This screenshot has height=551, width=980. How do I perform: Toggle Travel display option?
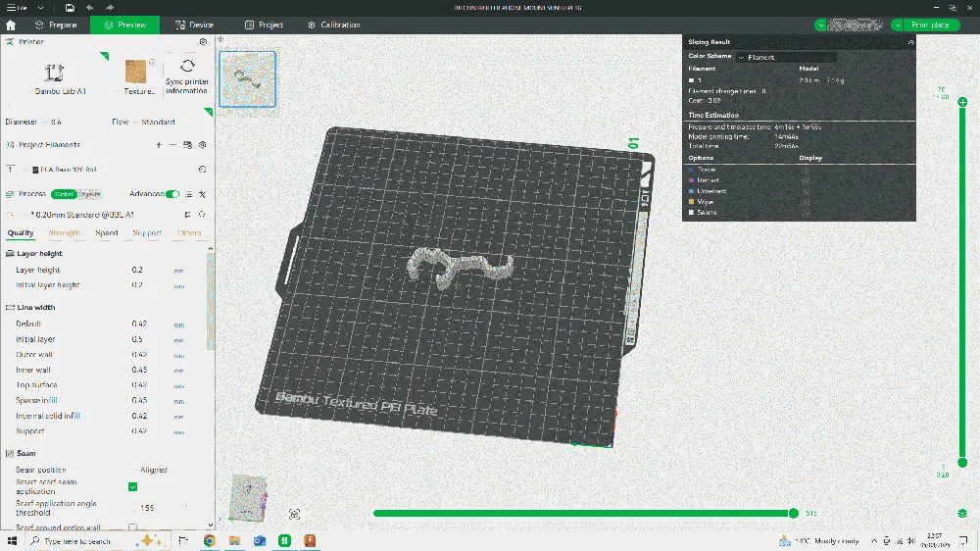pyautogui.click(x=806, y=170)
